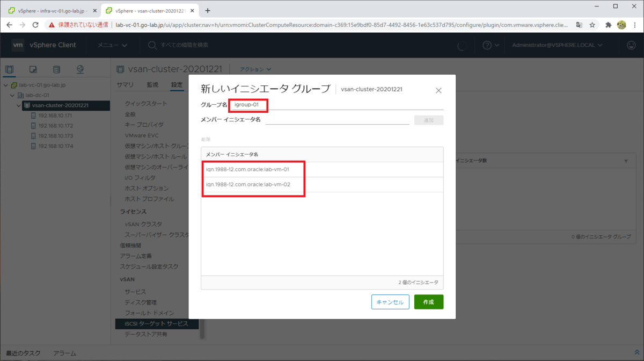Screen dimensions: 644x361
Task: Click the グループ名 input field
Action: tap(336, 104)
